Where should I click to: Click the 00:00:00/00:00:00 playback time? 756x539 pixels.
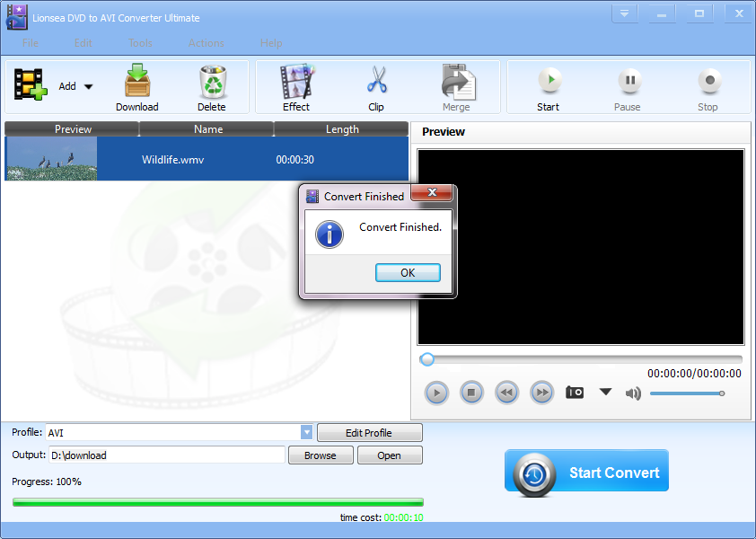coord(694,374)
